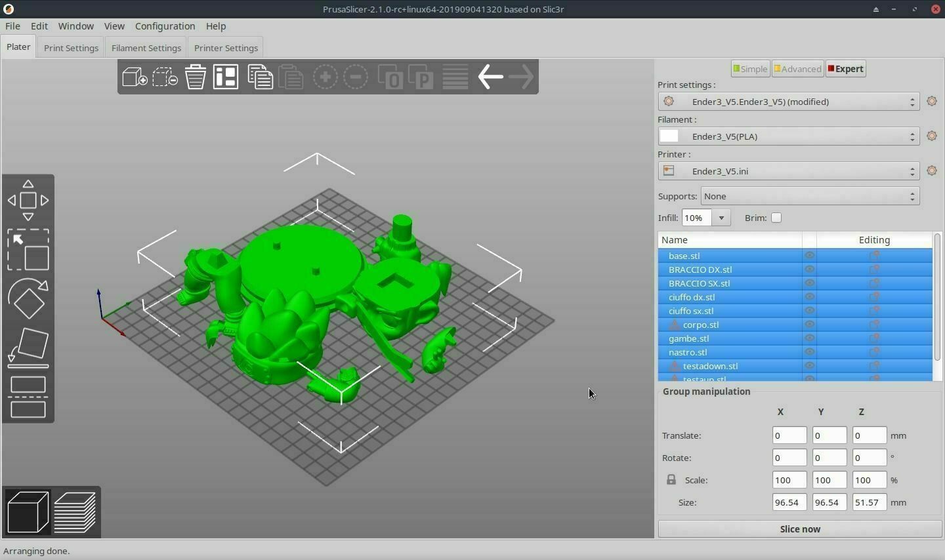This screenshot has width=945, height=560.
Task: Select the Scale gizmo tool
Action: 28,249
